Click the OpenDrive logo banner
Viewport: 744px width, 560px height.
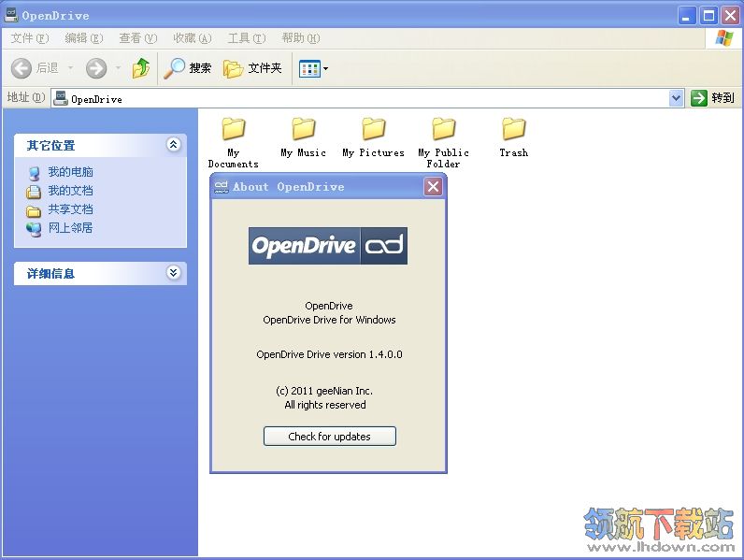(328, 246)
